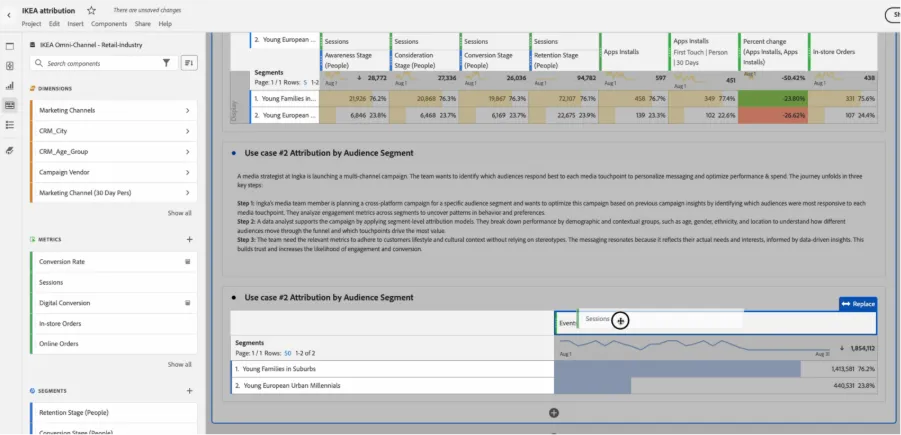
Task: Click the Search components field
Action: (103, 63)
